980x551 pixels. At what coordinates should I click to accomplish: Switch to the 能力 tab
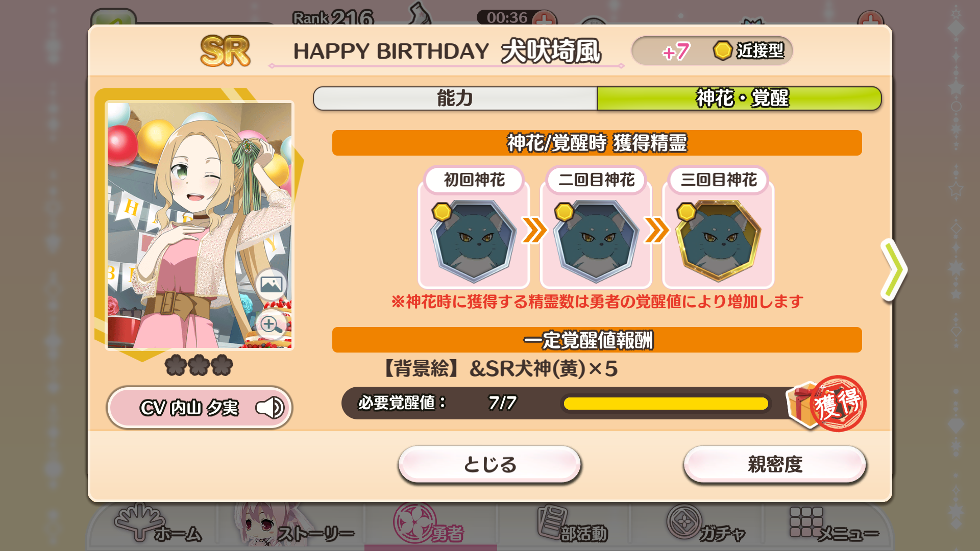coord(455,98)
